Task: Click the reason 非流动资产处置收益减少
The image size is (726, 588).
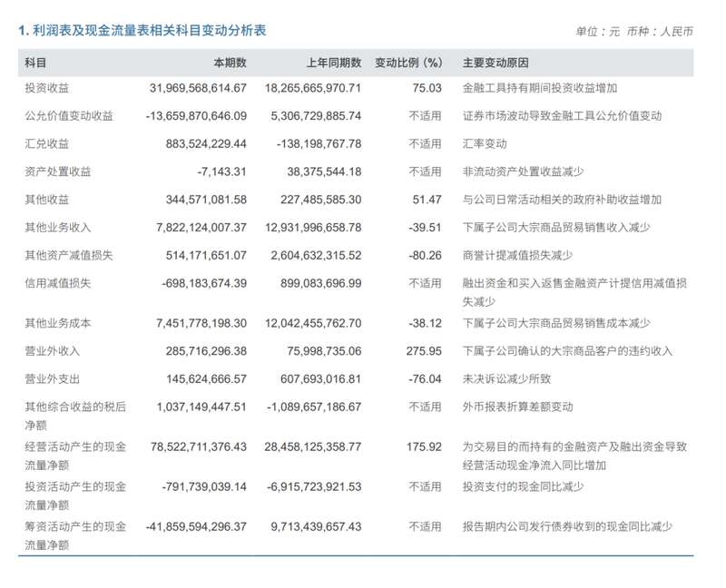Action: pos(524,171)
